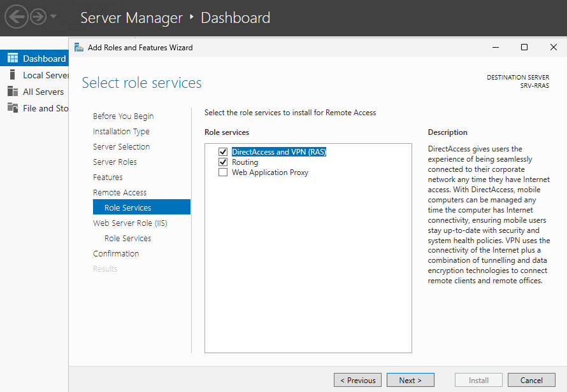The height and width of the screenshot is (392, 567).
Task: Click the Server Manager back arrow icon
Action: point(17,17)
